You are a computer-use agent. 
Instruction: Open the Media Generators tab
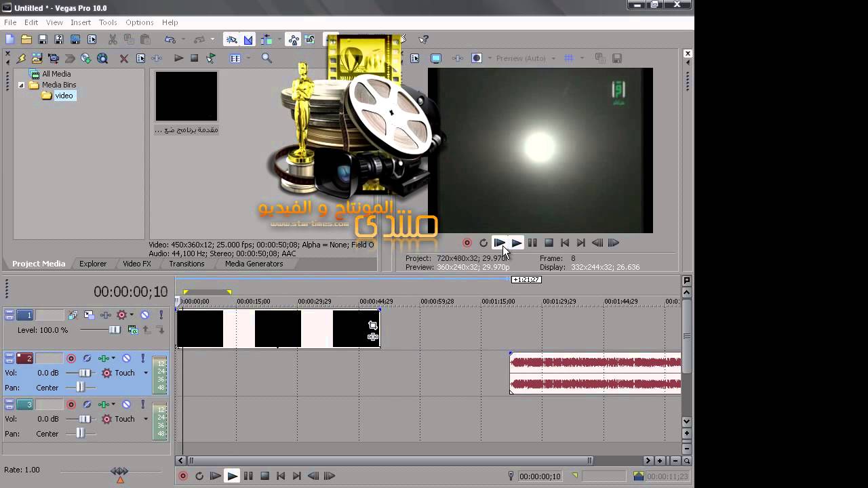[x=254, y=264]
